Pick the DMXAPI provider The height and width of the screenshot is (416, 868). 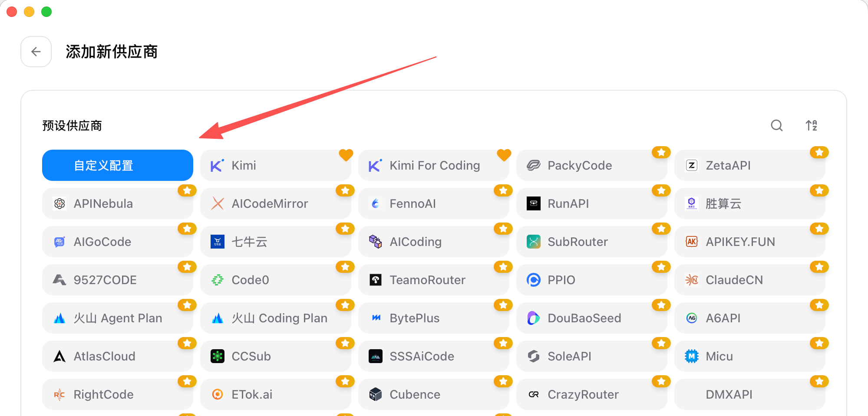point(750,394)
